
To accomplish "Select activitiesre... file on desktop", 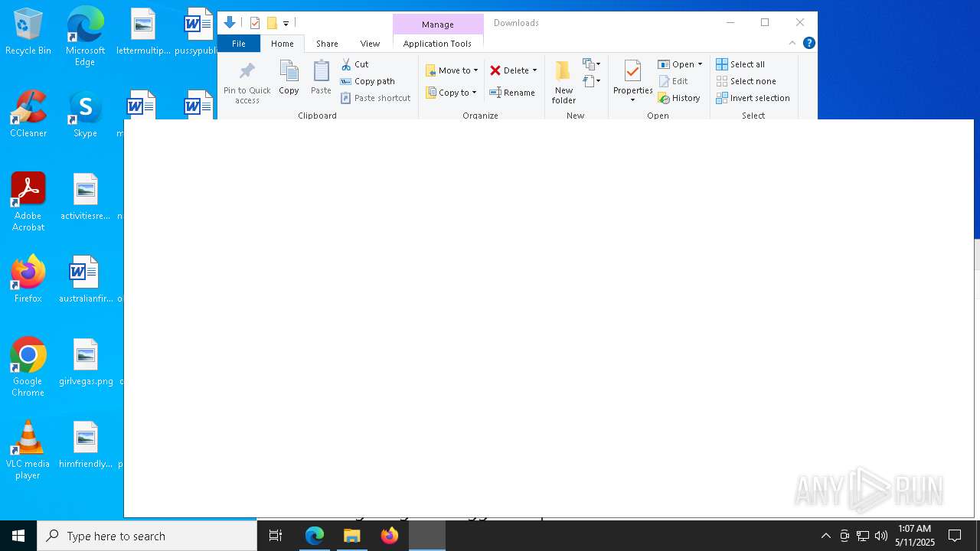I will pos(85,197).
